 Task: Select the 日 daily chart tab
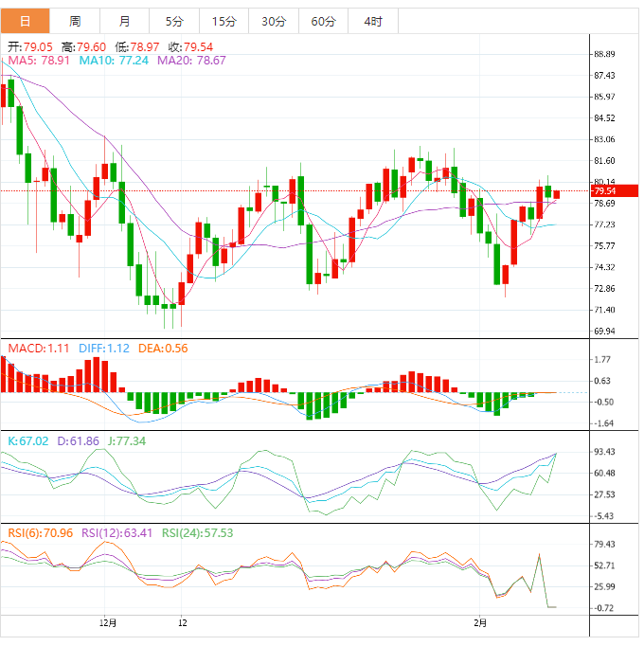25,21
